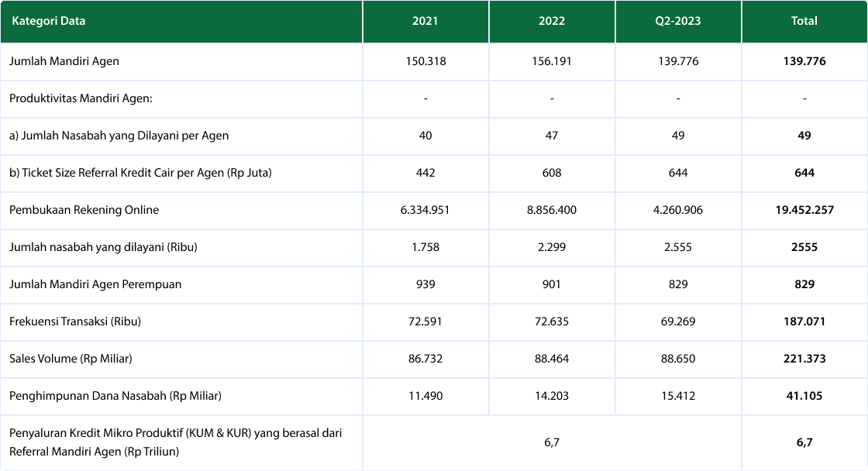Select the Produktivitas row dash under Q2-2023
The image size is (868, 471).
pyautogui.click(x=678, y=98)
